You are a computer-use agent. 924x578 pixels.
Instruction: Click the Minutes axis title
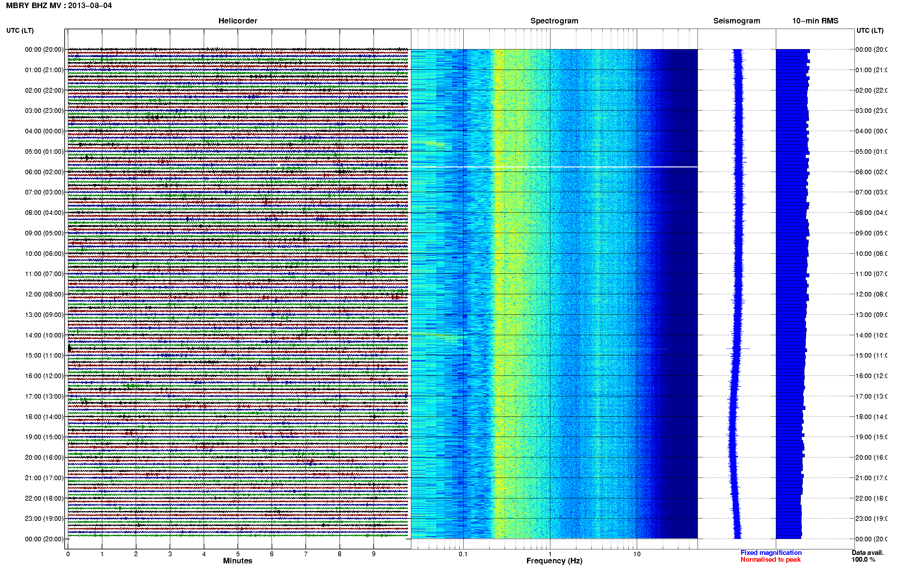[237, 561]
